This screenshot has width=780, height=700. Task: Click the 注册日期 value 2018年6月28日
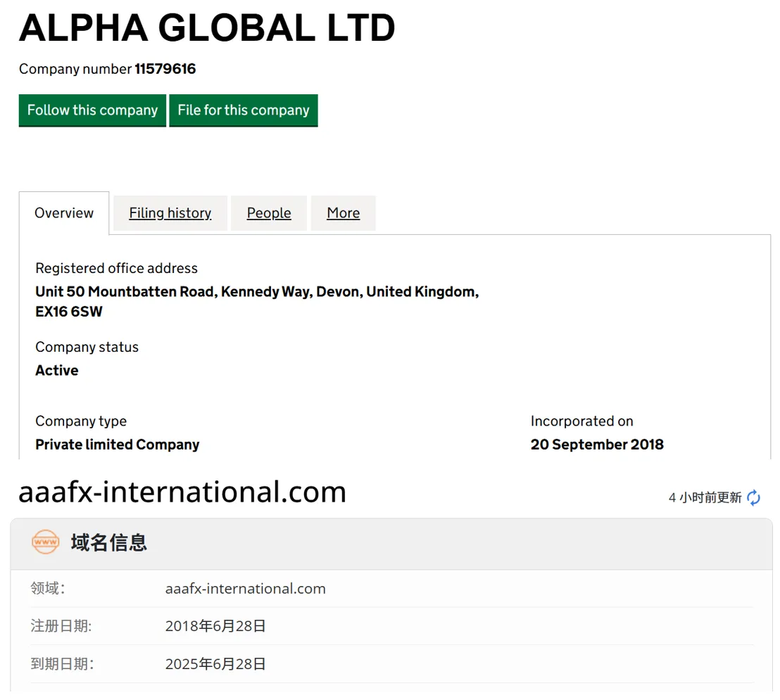[x=215, y=626]
